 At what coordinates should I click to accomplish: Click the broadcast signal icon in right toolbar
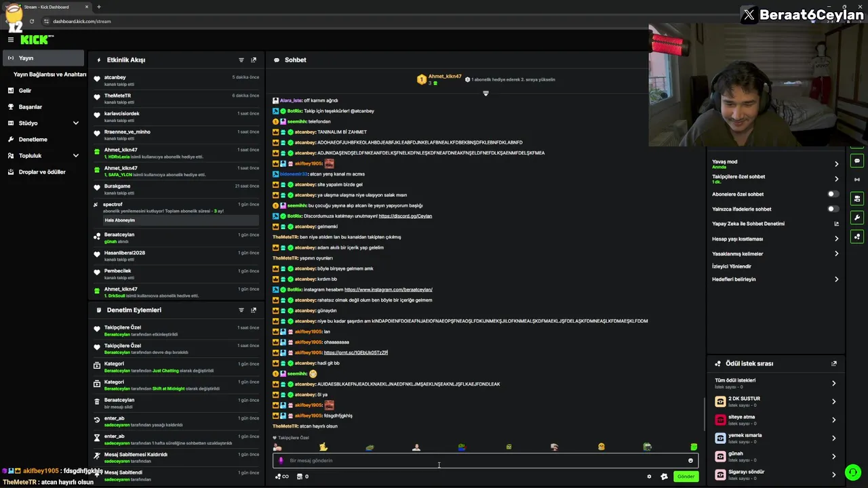(x=857, y=180)
